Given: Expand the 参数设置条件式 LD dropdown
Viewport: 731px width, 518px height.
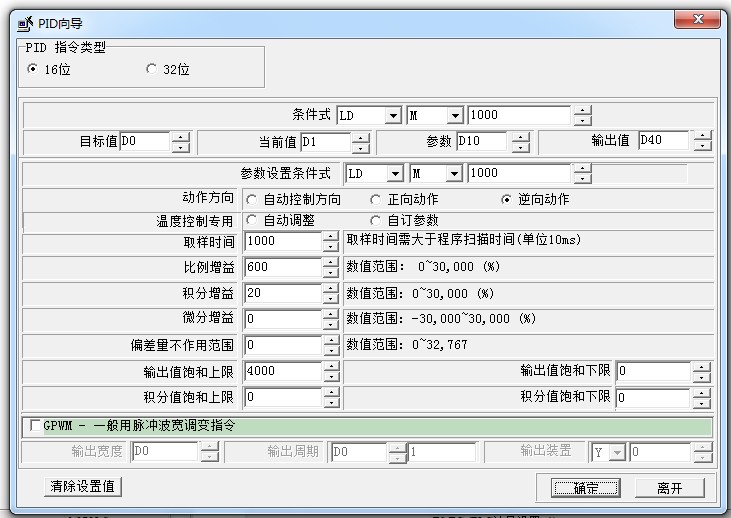Looking at the screenshot, I should 394,174.
